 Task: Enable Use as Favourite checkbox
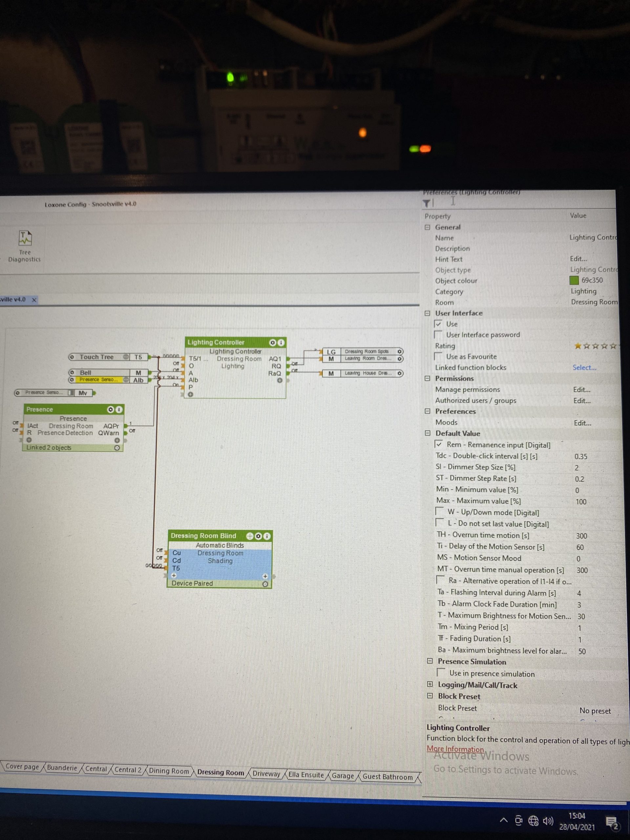tap(438, 356)
